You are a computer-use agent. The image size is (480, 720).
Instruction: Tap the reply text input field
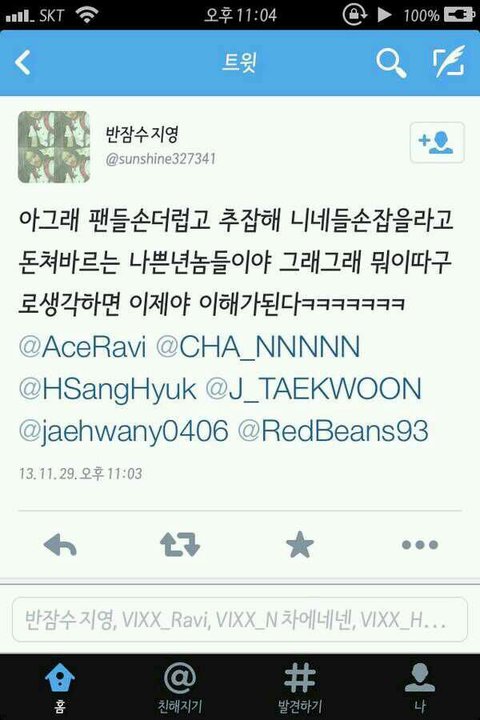click(240, 619)
